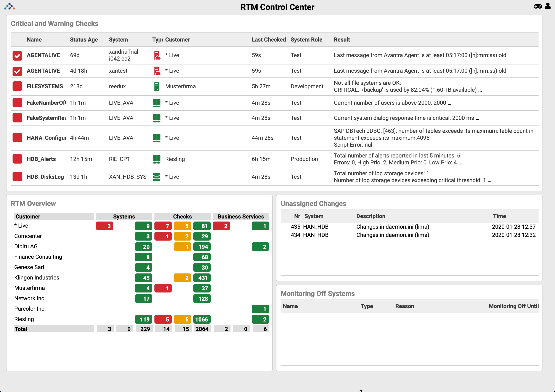
Task: Click the reedux system name
Action: pyautogui.click(x=117, y=86)
